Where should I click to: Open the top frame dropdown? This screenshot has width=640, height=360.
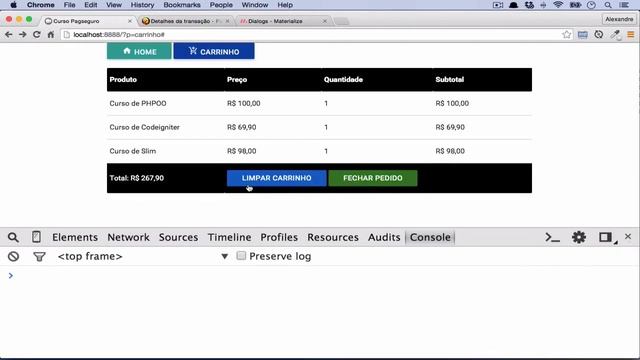click(x=143, y=256)
